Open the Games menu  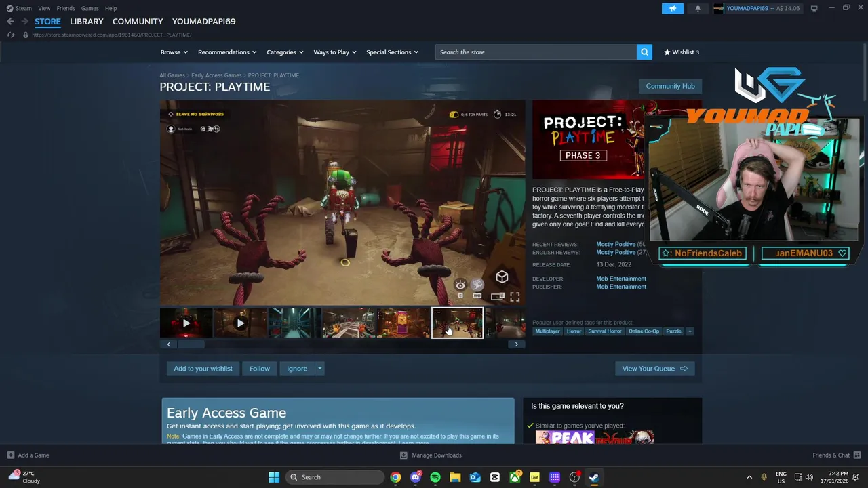(90, 8)
